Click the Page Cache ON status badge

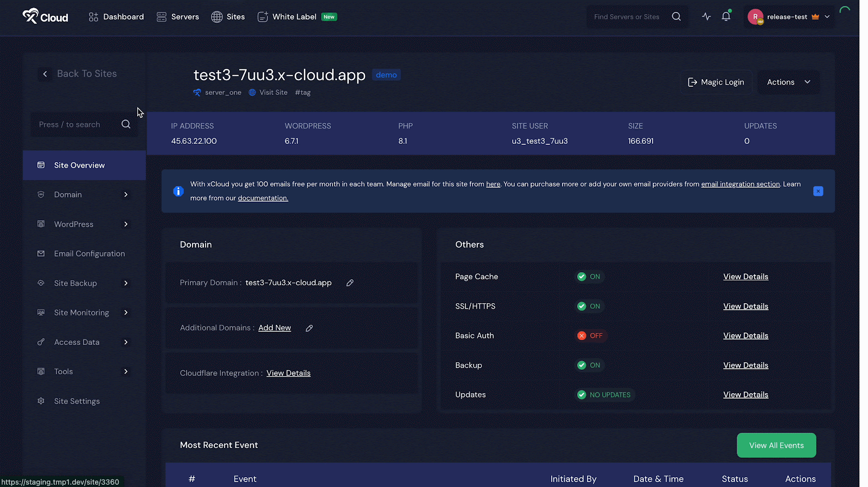point(589,277)
